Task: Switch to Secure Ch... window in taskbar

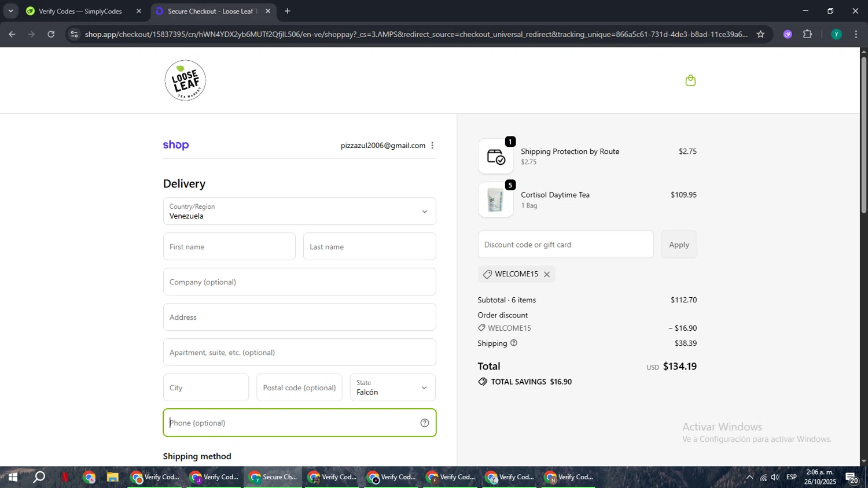Action: tap(273, 477)
